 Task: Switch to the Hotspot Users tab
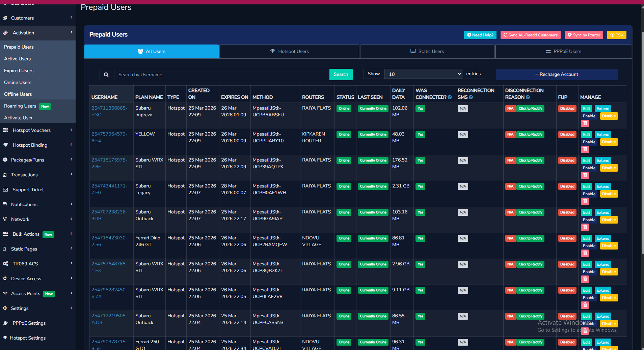(x=289, y=51)
